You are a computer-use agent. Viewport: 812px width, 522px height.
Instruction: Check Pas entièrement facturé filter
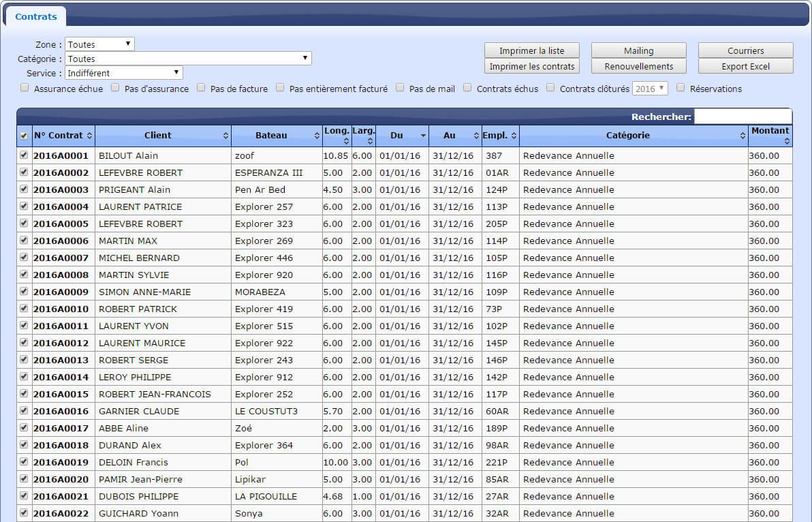pos(280,87)
